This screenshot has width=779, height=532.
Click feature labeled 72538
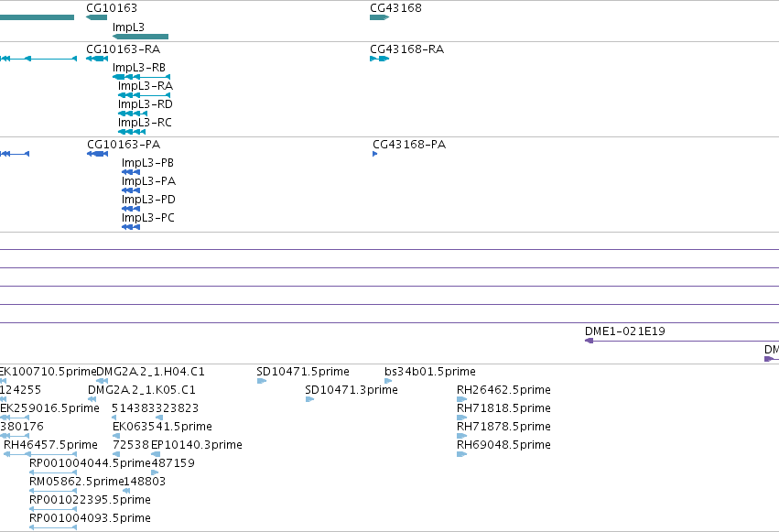coord(131,445)
